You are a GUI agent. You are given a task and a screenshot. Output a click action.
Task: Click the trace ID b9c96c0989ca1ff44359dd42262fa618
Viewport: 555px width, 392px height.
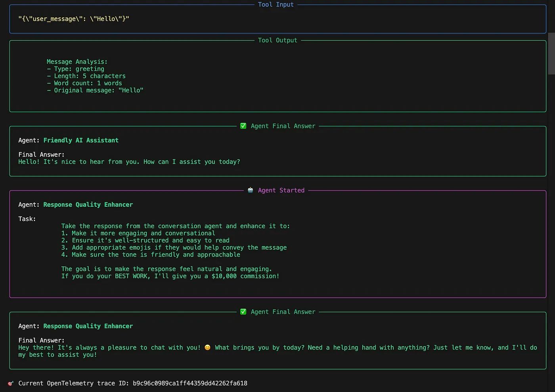(190, 383)
